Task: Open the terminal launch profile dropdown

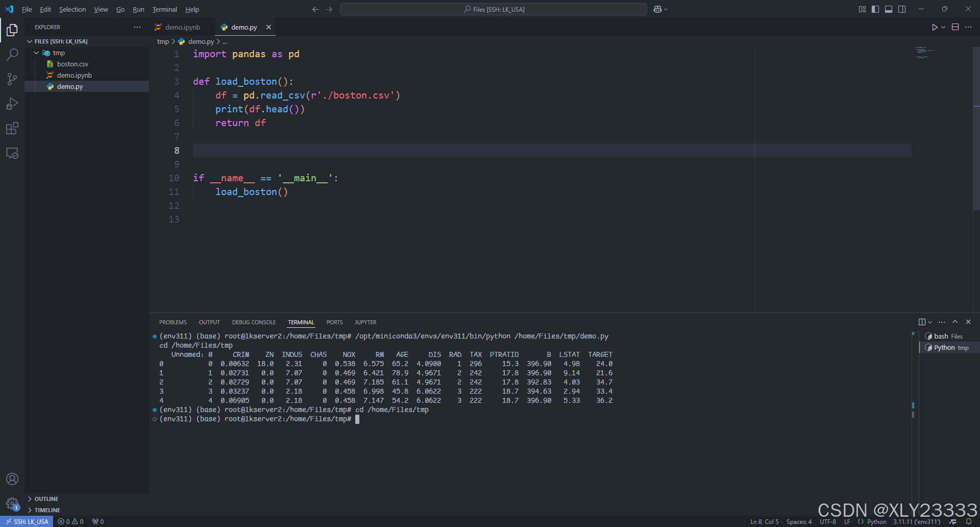Action: (x=929, y=322)
